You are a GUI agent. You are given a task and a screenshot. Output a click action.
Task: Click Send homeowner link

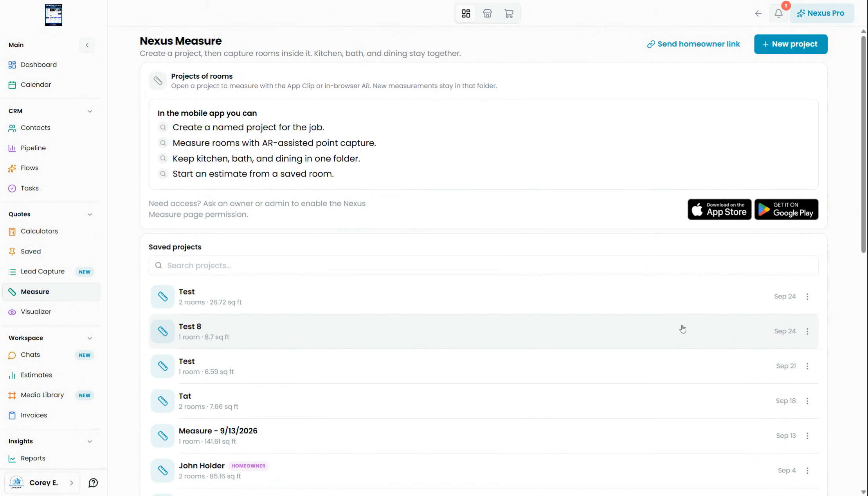693,44
